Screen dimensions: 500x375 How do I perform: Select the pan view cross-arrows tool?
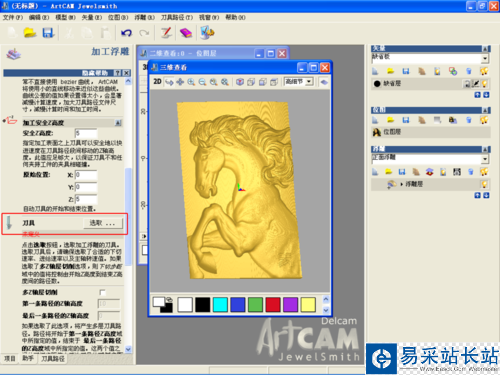click(x=180, y=82)
